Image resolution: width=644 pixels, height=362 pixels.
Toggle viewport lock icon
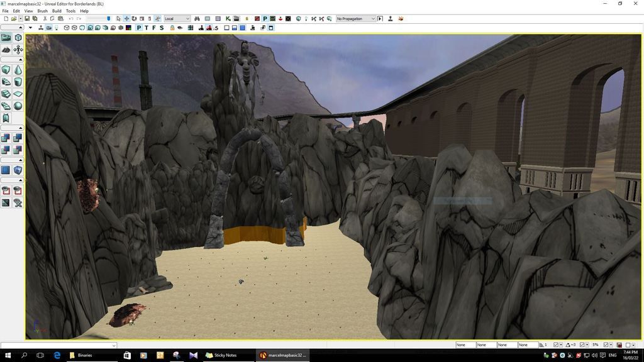pyautogui.click(x=172, y=28)
